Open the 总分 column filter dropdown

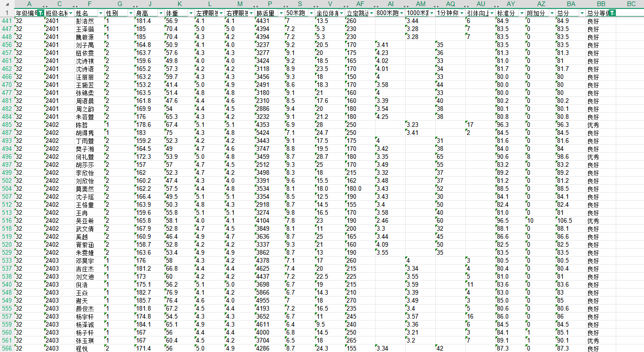click(x=582, y=13)
